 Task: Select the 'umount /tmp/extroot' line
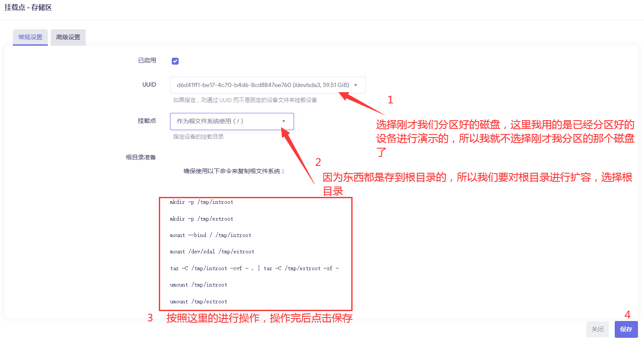(x=198, y=302)
